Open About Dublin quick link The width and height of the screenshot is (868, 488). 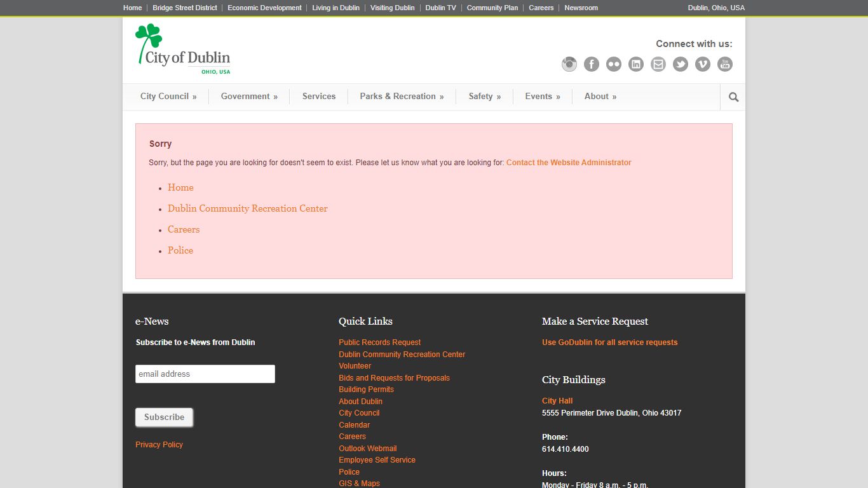360,402
